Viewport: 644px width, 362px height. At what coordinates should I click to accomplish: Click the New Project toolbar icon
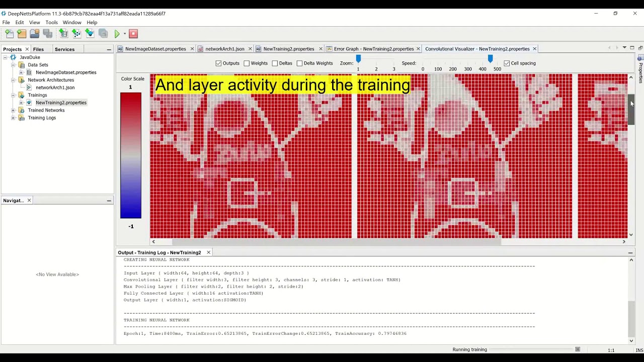pos(22,34)
